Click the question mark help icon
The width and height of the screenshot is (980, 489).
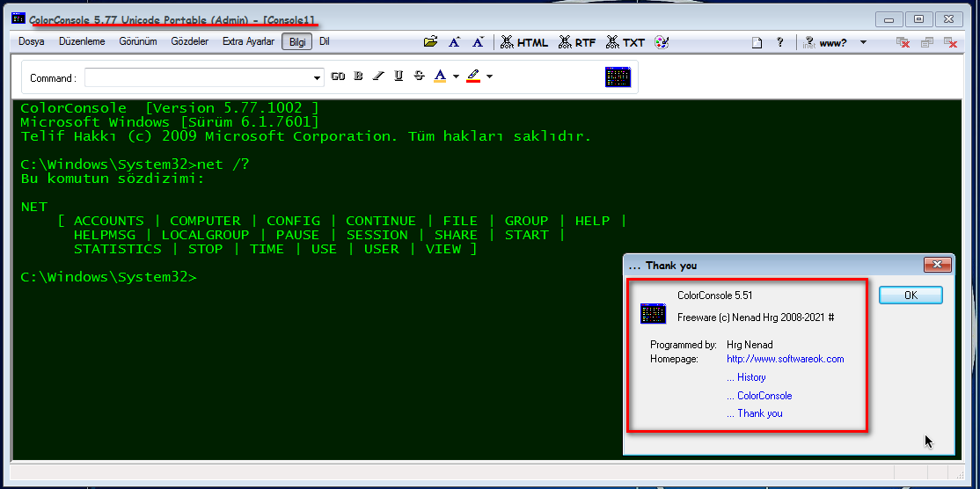coord(779,42)
